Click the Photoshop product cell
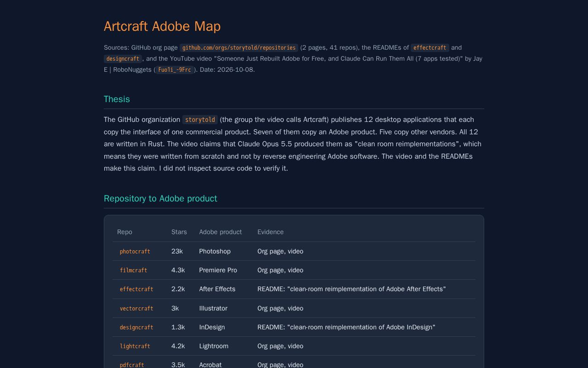588x368 pixels. [x=215, y=251]
